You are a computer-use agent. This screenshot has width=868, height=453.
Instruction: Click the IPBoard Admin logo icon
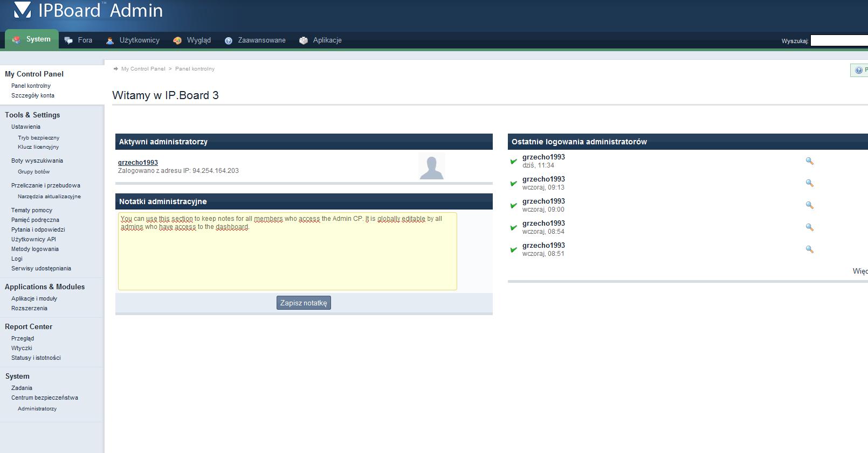pyautogui.click(x=23, y=10)
